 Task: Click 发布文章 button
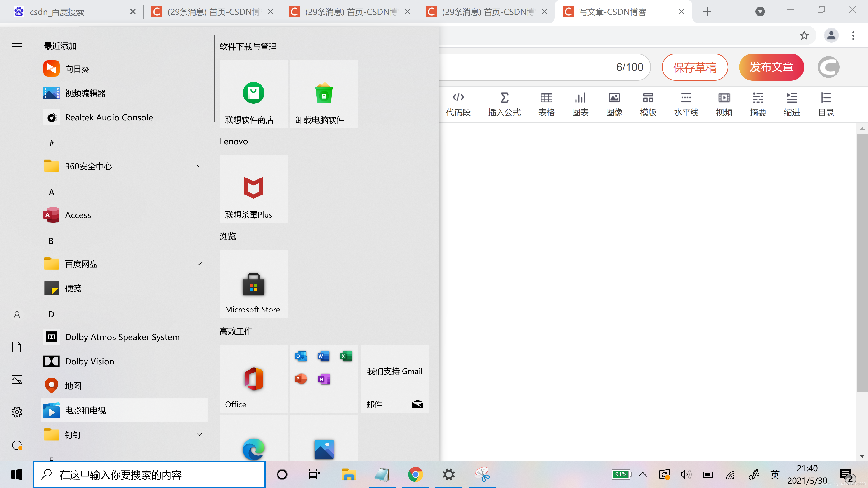pos(771,67)
